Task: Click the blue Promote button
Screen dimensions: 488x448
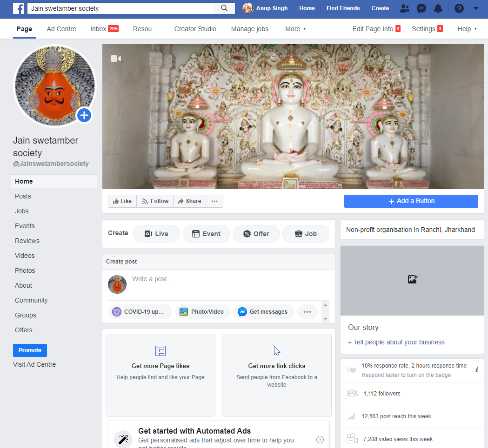Action: click(30, 350)
